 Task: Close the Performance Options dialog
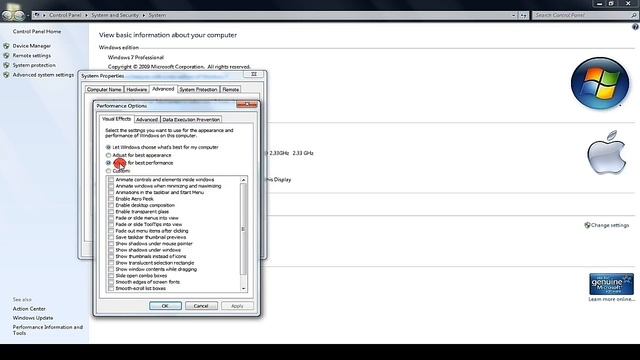pos(247,105)
